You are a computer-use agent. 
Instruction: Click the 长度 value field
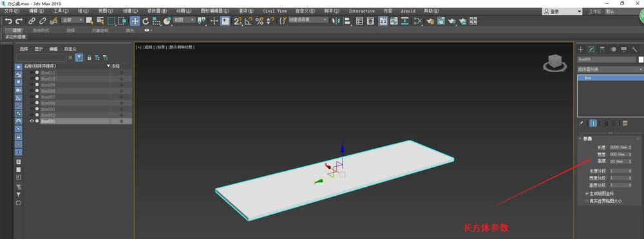(618, 147)
